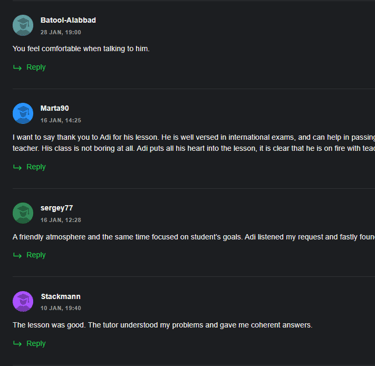The image size is (375, 366).
Task: Click the 10 JAN, 19:40 timestamp
Action: coord(61,308)
